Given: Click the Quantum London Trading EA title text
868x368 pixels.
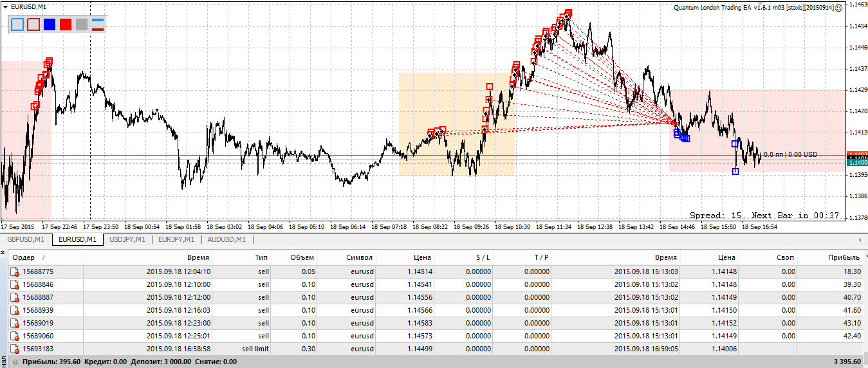Looking at the screenshot, I should 753,7.
